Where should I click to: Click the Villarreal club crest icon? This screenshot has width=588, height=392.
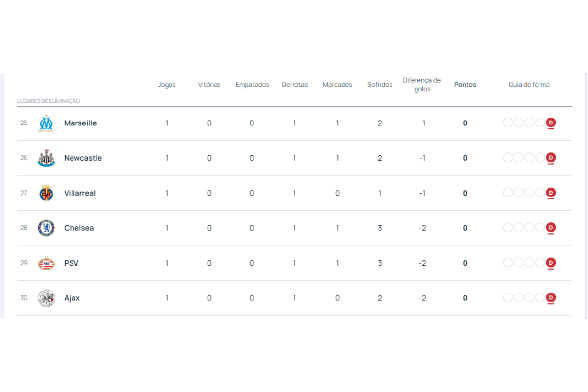click(x=47, y=193)
